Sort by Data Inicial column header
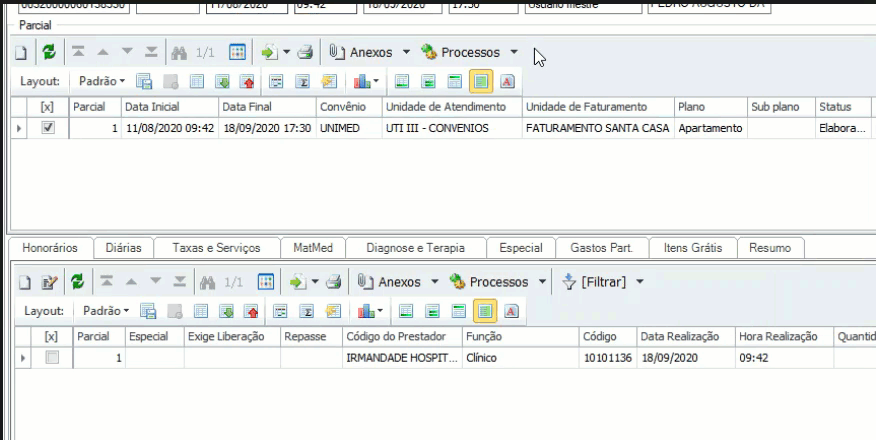The width and height of the screenshot is (876, 440). [170, 107]
